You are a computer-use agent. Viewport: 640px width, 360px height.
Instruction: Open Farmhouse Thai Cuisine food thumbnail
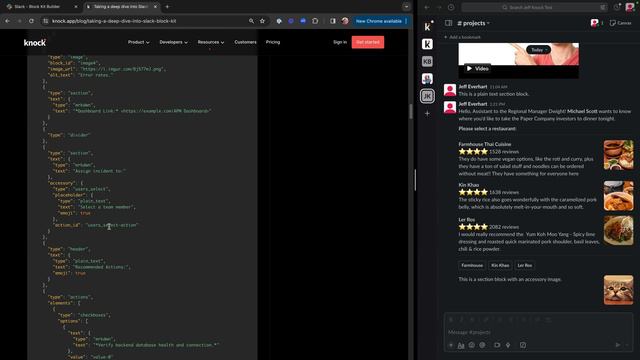(x=618, y=155)
